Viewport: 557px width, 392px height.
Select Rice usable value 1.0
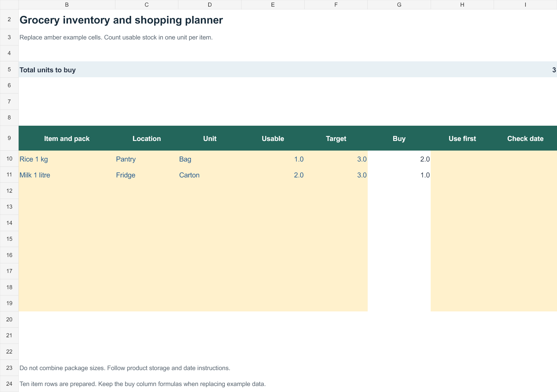tap(273, 159)
